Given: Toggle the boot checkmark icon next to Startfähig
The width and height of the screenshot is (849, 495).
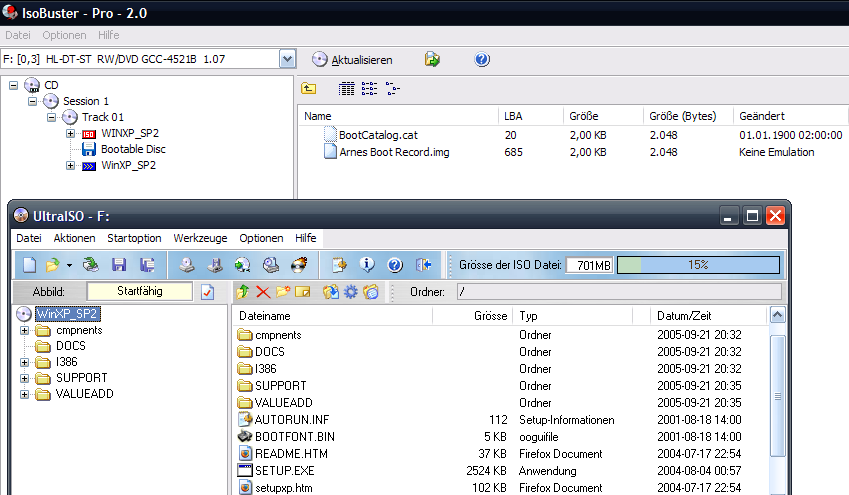Looking at the screenshot, I should (207, 292).
